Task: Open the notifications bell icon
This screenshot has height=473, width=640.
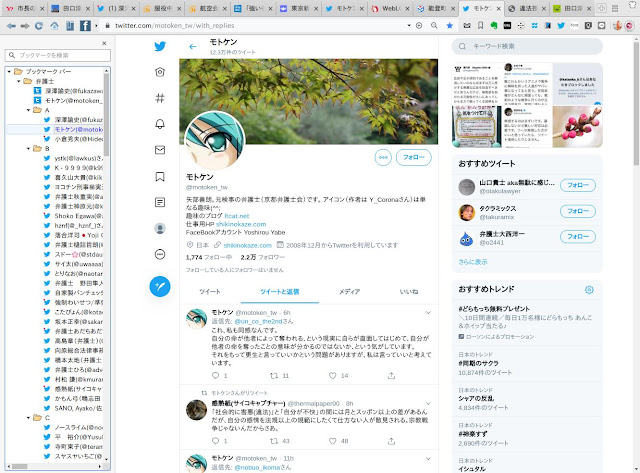Action: [160, 124]
